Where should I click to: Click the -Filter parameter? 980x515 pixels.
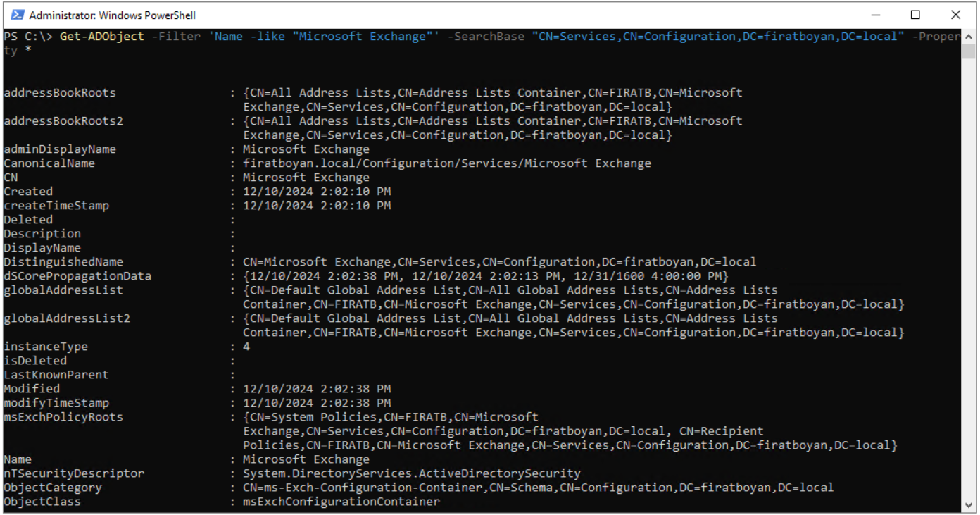point(176,37)
